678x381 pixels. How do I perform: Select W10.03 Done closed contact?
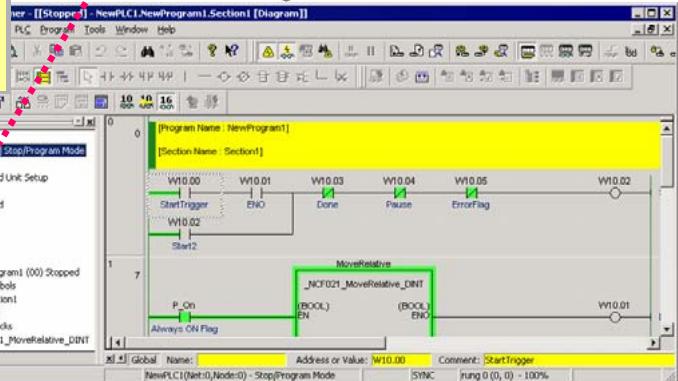(327, 193)
